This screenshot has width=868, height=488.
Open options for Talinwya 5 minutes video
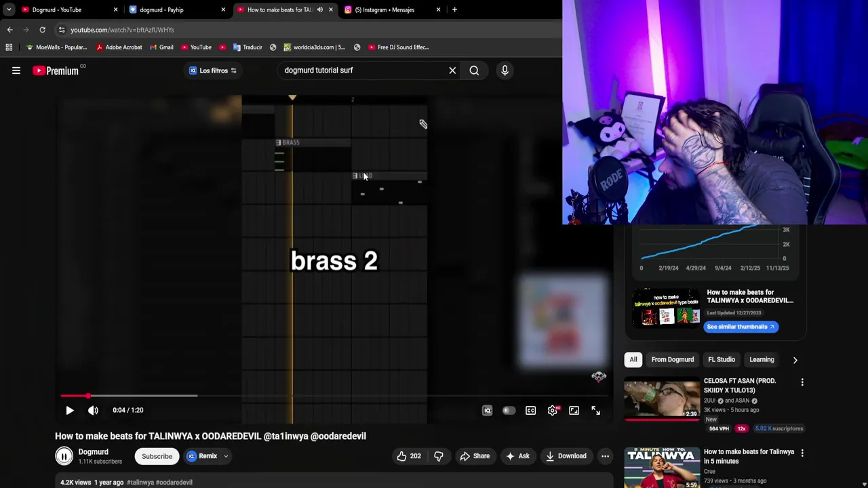[x=802, y=453]
